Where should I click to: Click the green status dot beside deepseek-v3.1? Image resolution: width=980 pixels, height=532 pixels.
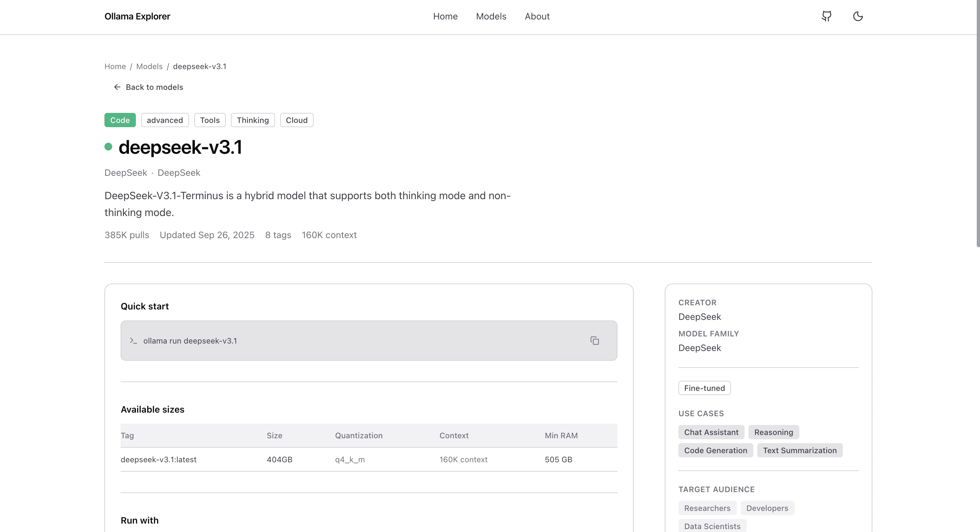[x=108, y=147]
